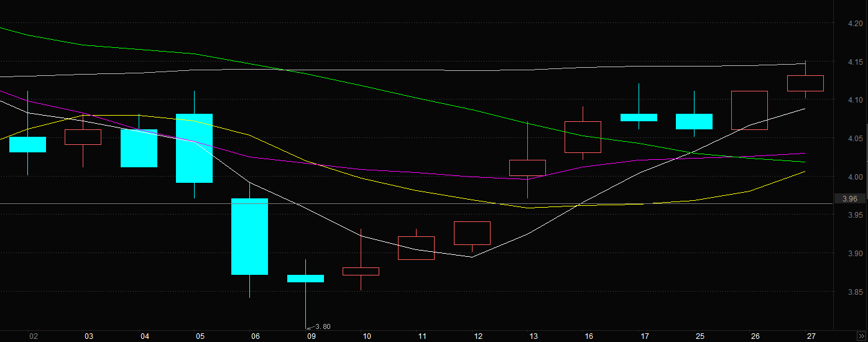The height and width of the screenshot is (342, 868).
Task: Select the red hollow candle on day 12
Action: tap(472, 233)
